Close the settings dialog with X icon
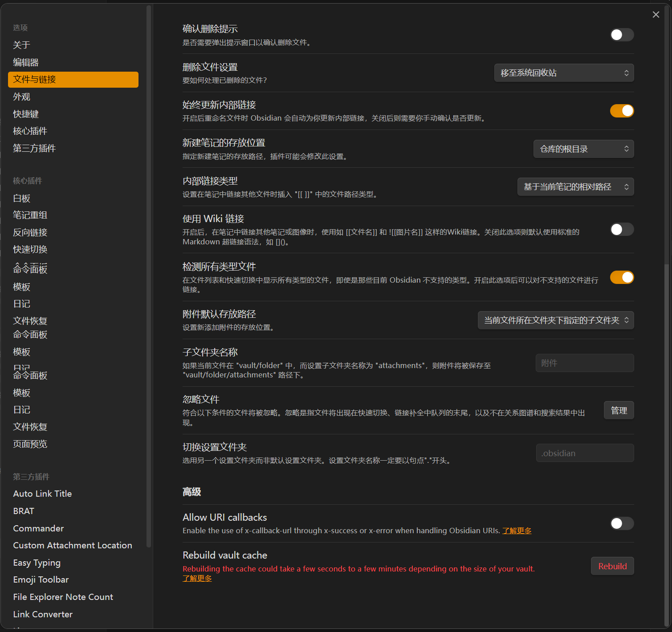This screenshot has width=672, height=632. pos(656,15)
